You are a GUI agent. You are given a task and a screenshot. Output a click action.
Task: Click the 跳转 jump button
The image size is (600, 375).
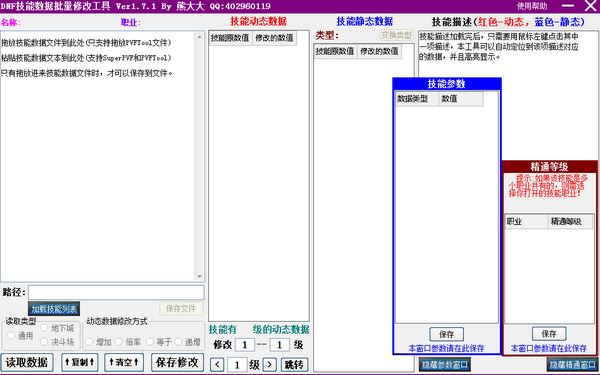[294, 365]
